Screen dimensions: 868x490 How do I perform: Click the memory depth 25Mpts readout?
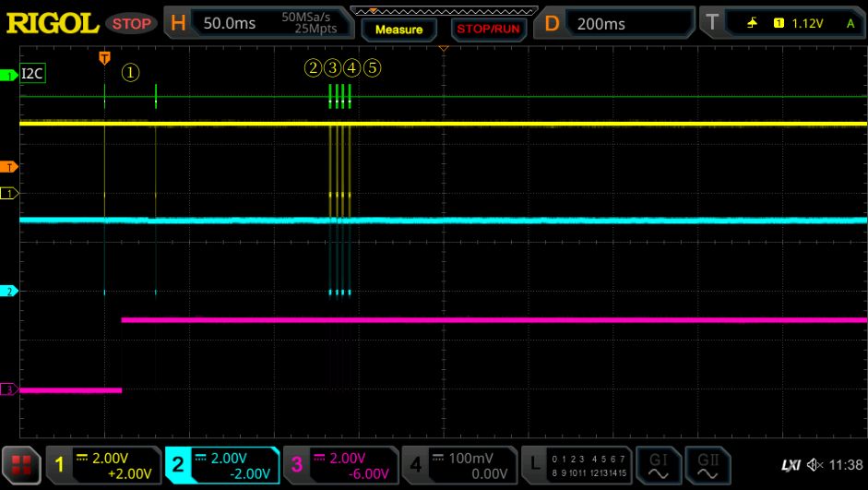[315, 29]
